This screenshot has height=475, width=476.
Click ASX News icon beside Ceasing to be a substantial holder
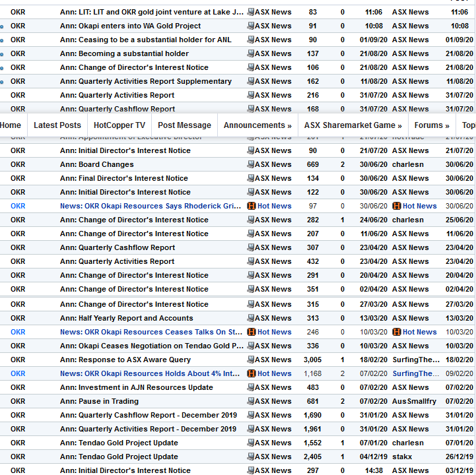point(250,40)
